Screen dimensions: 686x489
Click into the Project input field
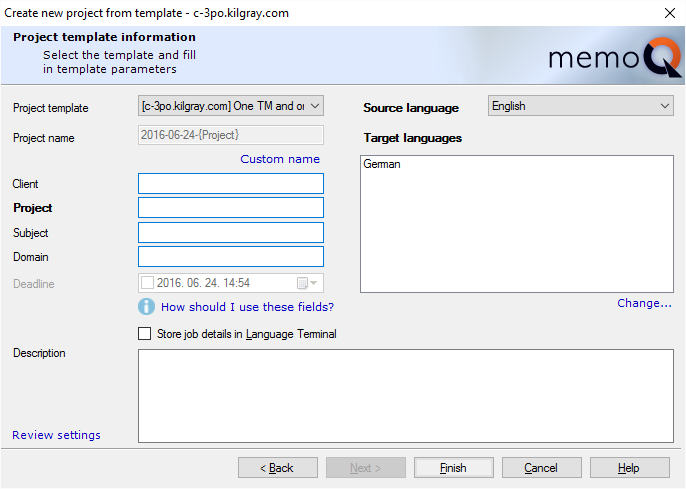pyautogui.click(x=231, y=207)
